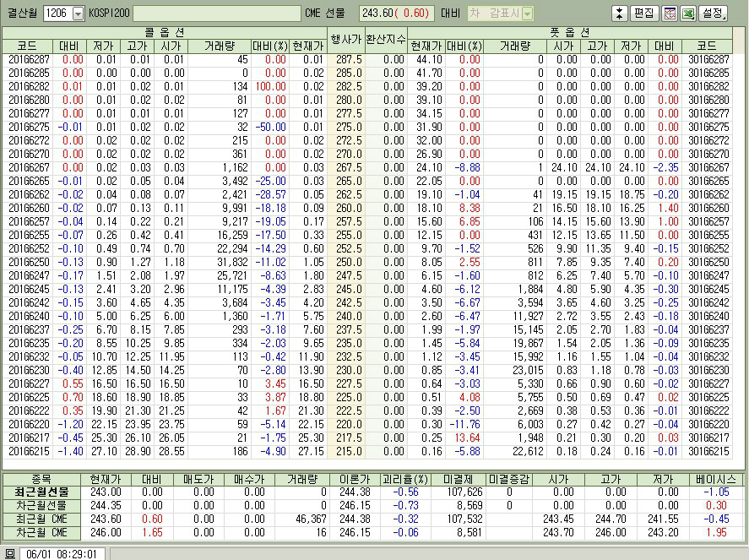Expand the 차 감표시 dropdown

click(x=527, y=14)
